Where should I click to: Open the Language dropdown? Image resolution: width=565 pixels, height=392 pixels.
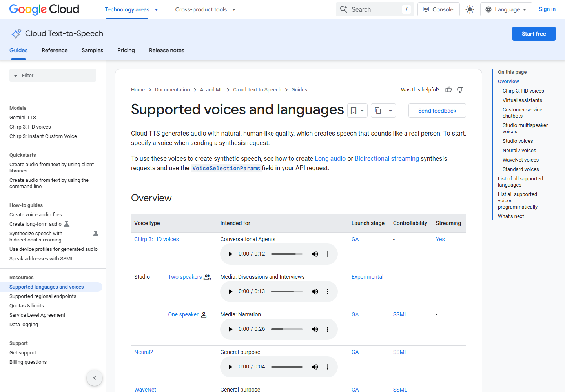pyautogui.click(x=506, y=9)
